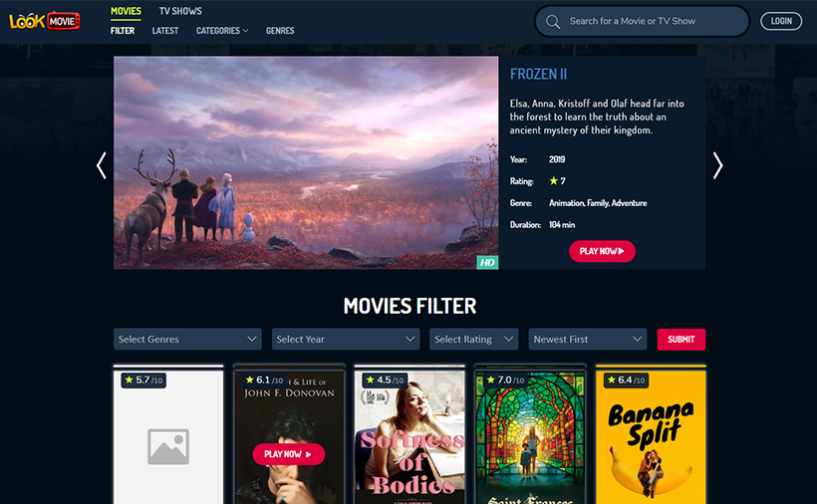This screenshot has height=504, width=817.
Task: Click the Movies Filter heading
Action: click(x=409, y=306)
